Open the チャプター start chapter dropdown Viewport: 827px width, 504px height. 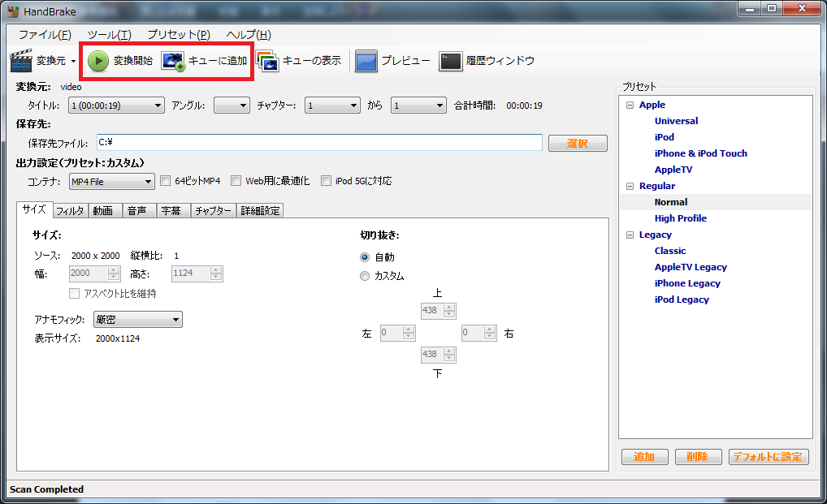(x=332, y=106)
